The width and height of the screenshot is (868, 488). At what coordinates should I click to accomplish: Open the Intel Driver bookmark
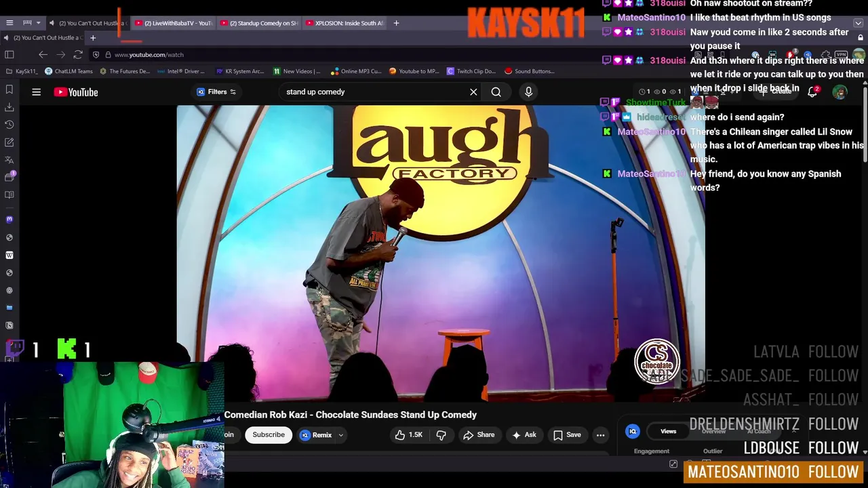pyautogui.click(x=181, y=71)
